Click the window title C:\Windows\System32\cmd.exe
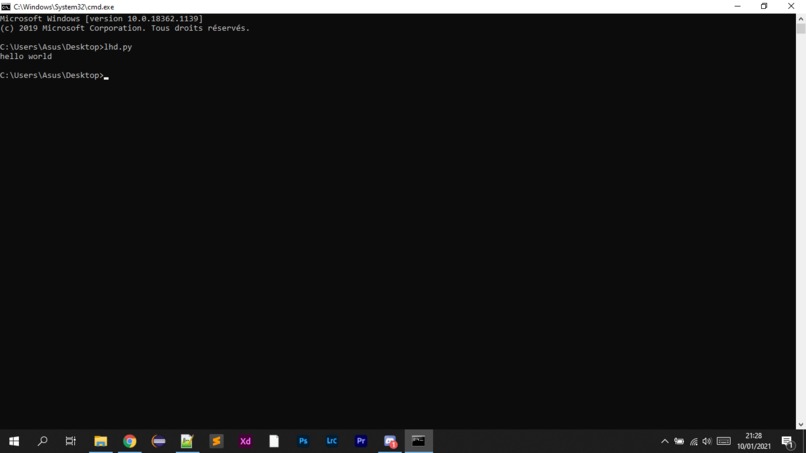Viewport: 806px width, 453px height. point(64,7)
